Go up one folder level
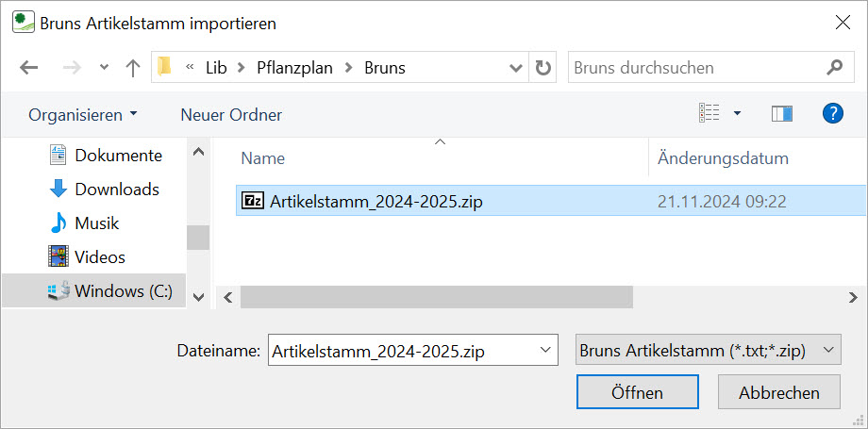The width and height of the screenshot is (868, 429). point(132,68)
